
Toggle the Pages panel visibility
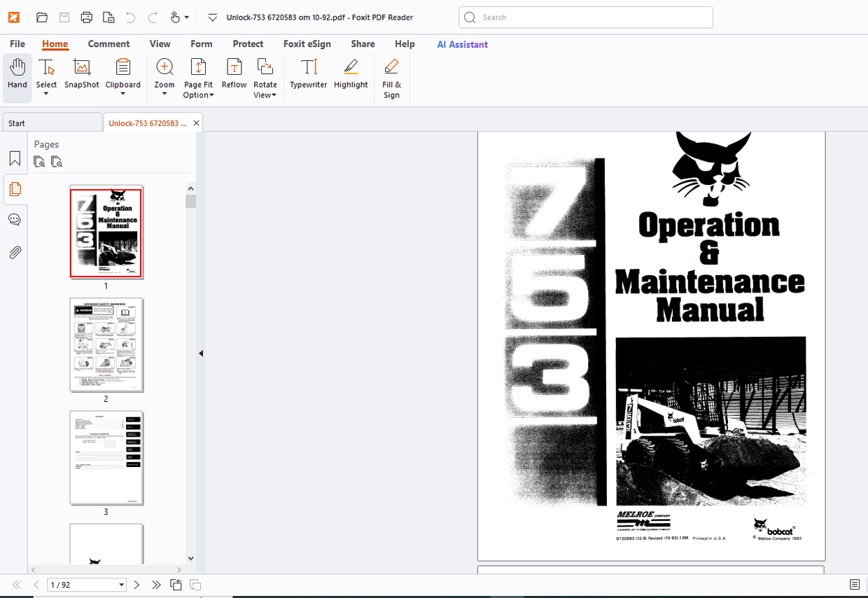click(x=15, y=189)
